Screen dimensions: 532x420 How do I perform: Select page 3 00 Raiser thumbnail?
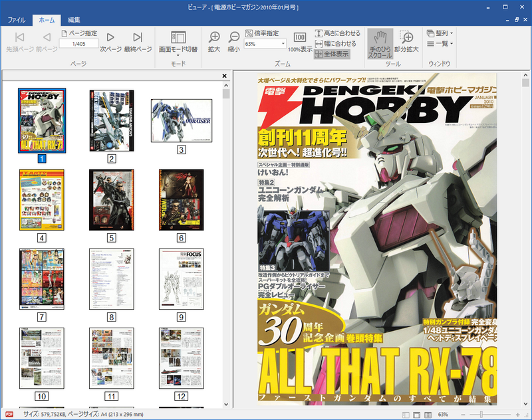(182, 121)
